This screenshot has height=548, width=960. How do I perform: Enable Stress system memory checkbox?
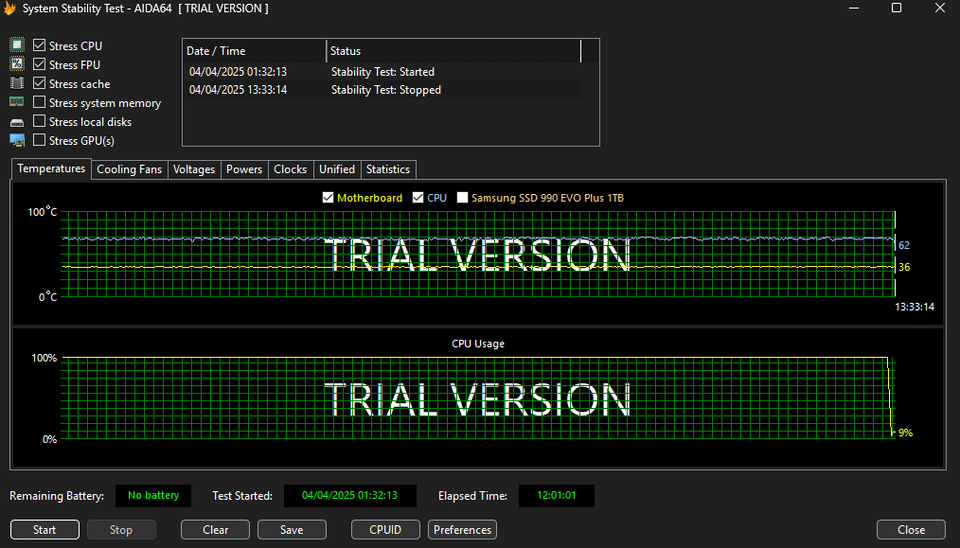tap(39, 102)
